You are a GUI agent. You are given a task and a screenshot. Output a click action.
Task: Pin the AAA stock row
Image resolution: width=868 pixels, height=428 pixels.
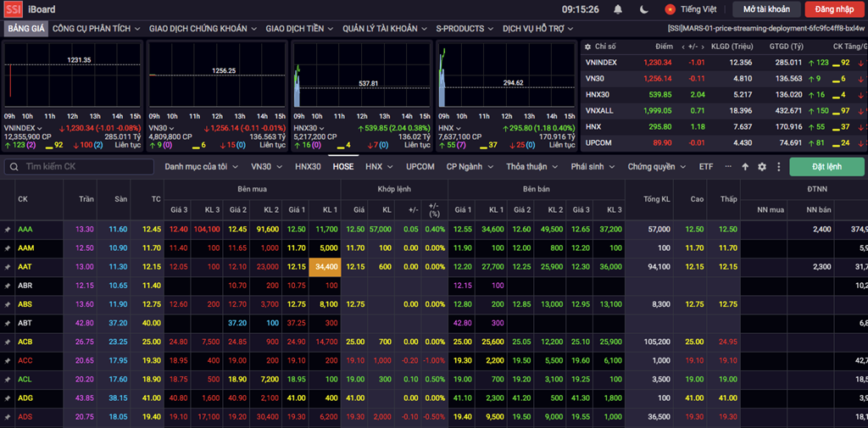[7, 229]
